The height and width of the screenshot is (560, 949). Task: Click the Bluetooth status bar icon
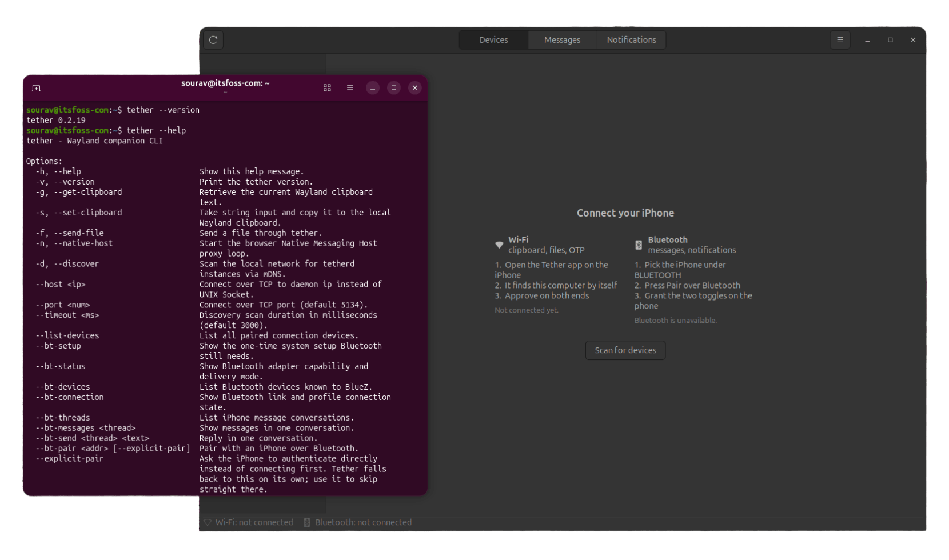click(307, 522)
